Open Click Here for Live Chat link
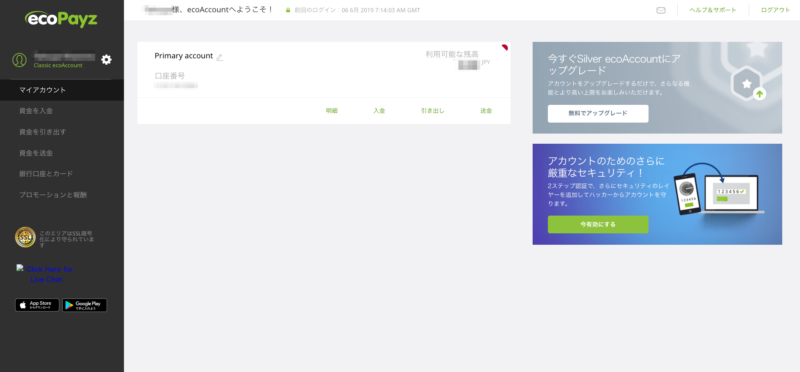 click(x=46, y=274)
